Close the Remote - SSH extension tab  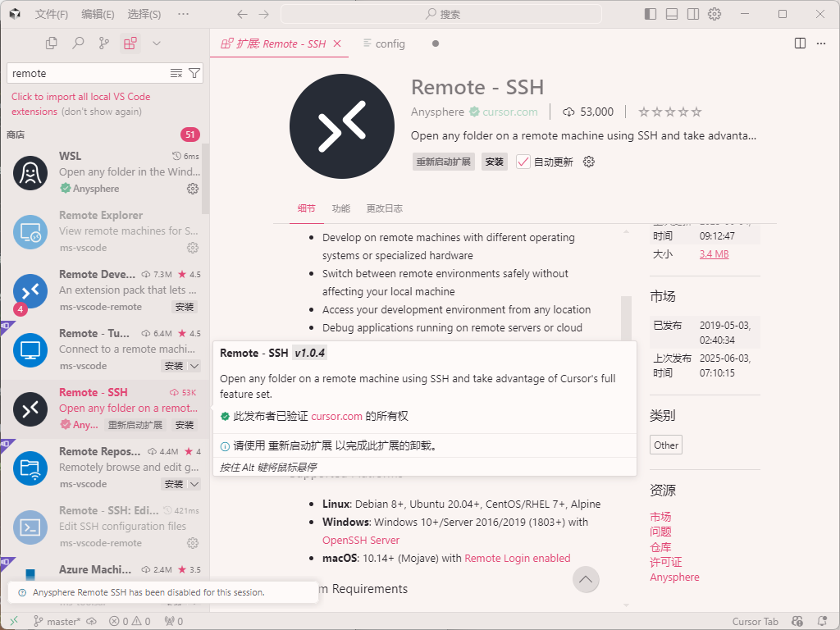point(337,43)
